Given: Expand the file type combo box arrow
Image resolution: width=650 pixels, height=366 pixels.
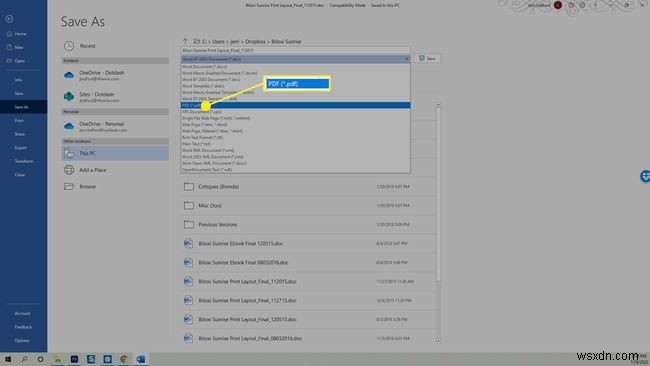Looking at the screenshot, I should [x=406, y=59].
